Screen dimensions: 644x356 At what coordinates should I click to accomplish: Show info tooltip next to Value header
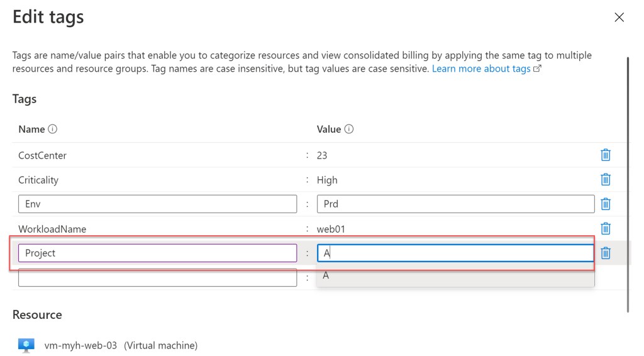pyautogui.click(x=349, y=130)
